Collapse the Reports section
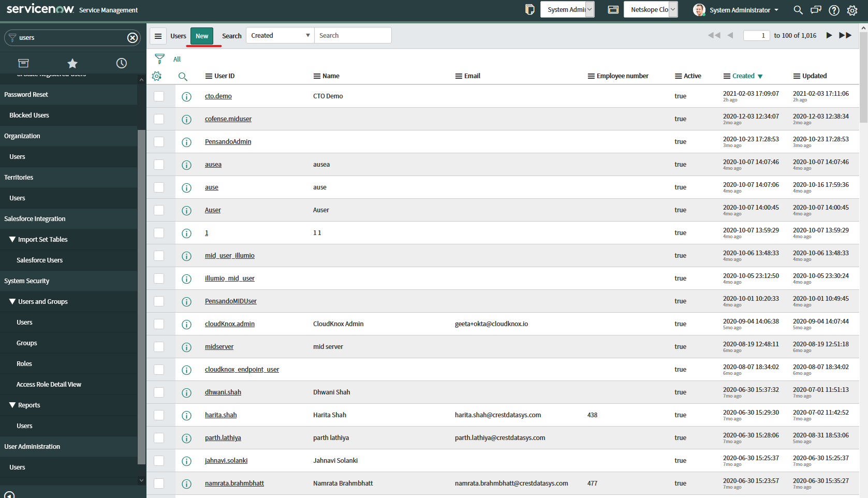This screenshot has width=868, height=498. [12, 405]
